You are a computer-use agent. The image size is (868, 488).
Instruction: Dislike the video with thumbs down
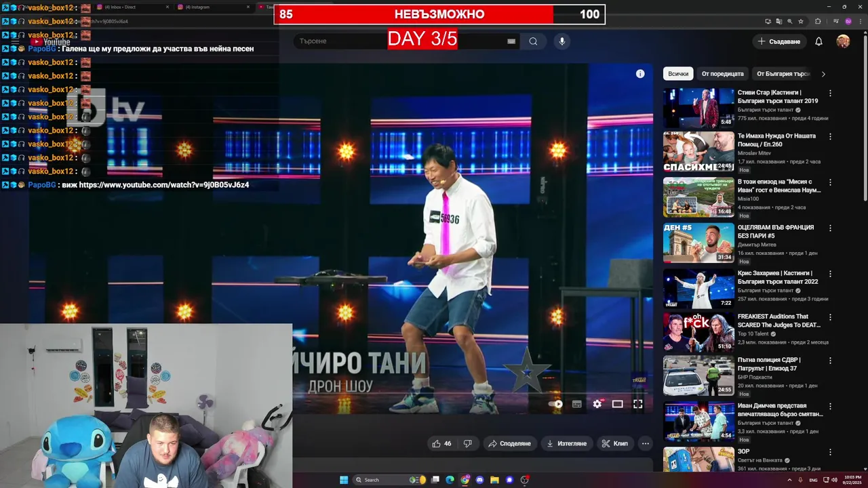[x=467, y=443]
